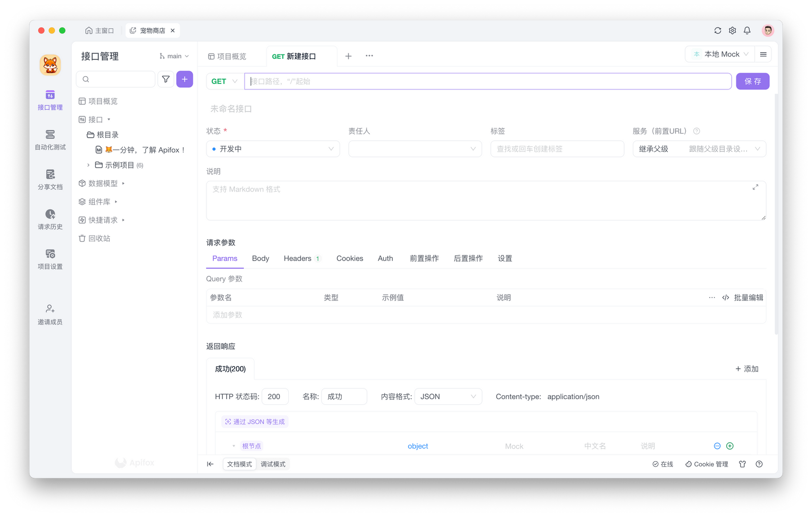Click the filter icon beside the search box
Viewport: 812px width, 517px height.
165,79
